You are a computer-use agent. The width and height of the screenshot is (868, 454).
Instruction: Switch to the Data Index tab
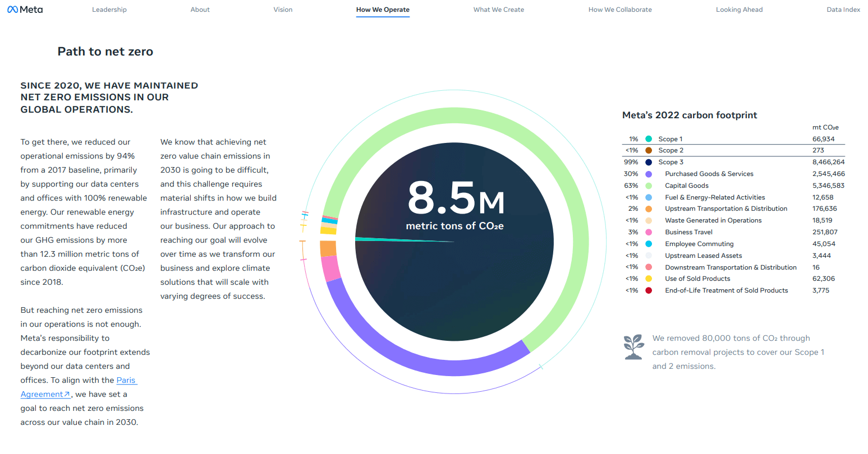(843, 9)
